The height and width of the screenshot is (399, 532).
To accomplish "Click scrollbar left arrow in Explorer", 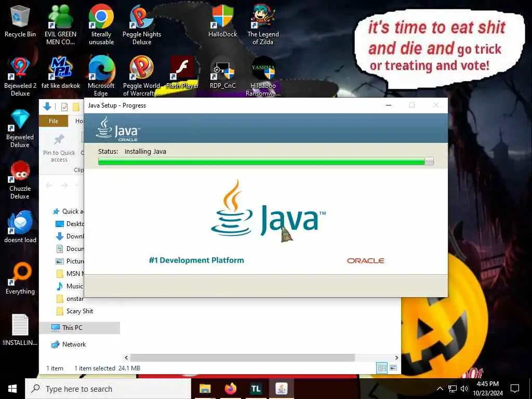I will click(126, 357).
